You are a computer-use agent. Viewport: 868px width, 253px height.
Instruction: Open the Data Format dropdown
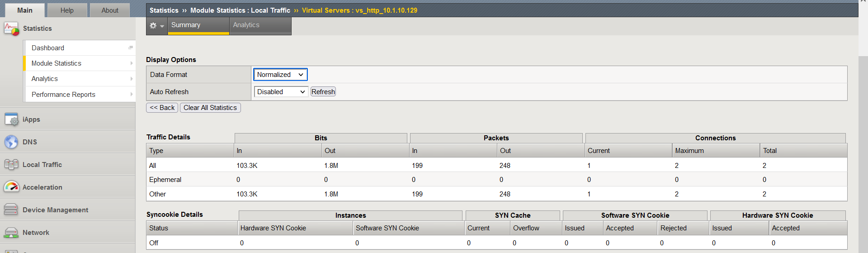[280, 75]
